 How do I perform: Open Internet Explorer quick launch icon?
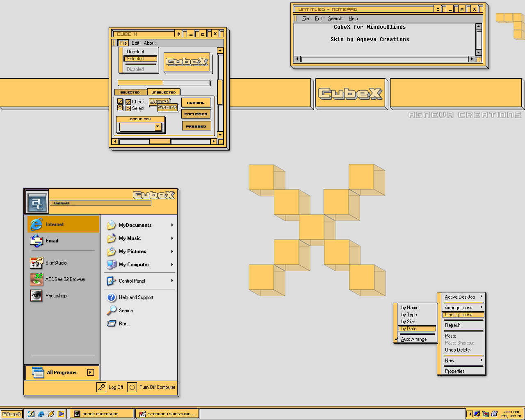(x=41, y=414)
